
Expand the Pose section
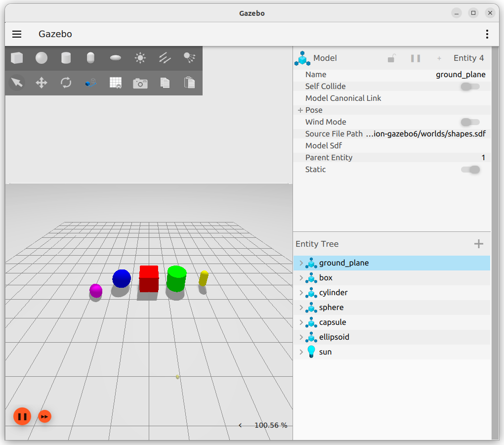[300, 110]
